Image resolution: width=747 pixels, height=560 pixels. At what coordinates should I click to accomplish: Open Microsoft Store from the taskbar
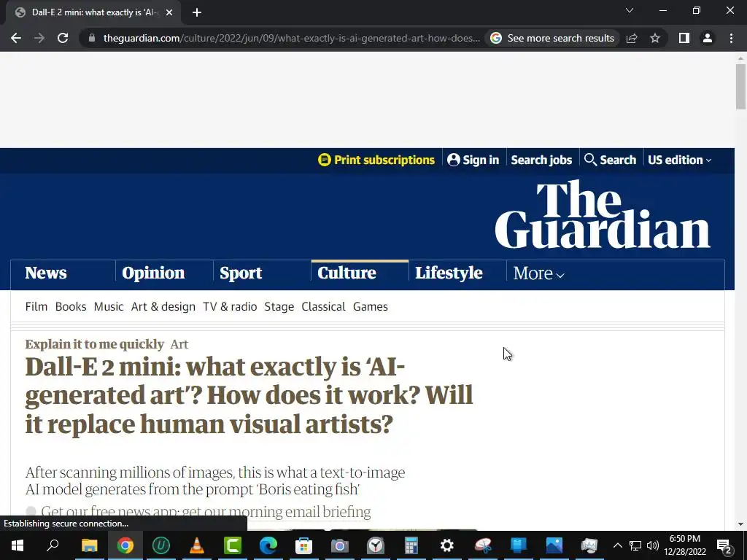[304, 545]
